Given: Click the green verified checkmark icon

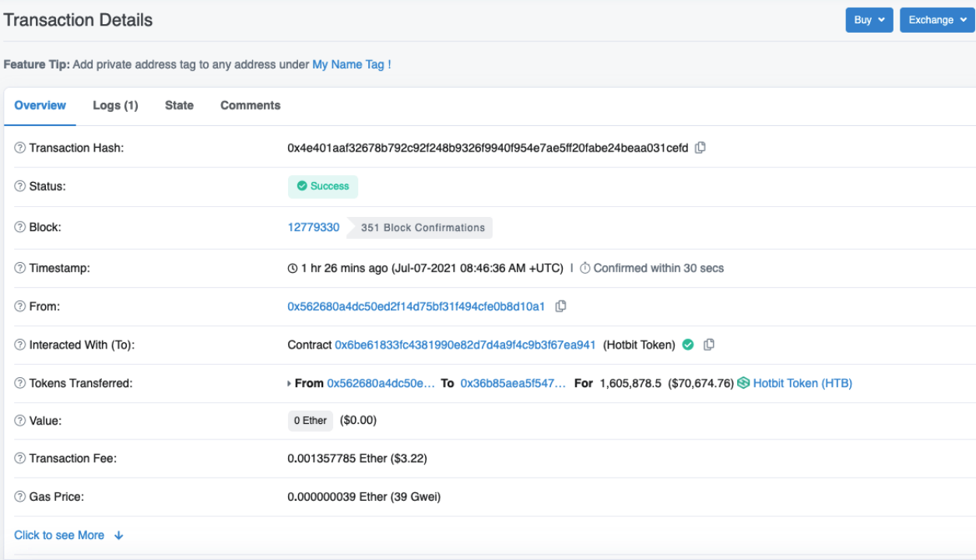Looking at the screenshot, I should (688, 345).
